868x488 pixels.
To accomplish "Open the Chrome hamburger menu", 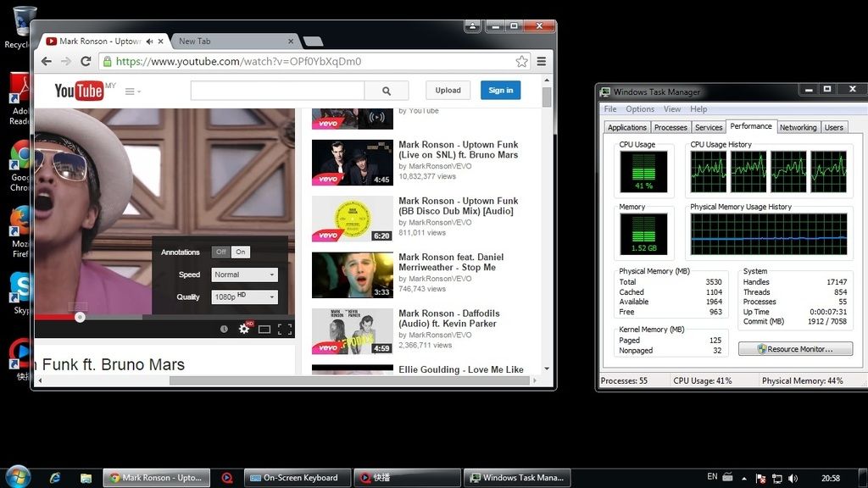I will pyautogui.click(x=541, y=61).
